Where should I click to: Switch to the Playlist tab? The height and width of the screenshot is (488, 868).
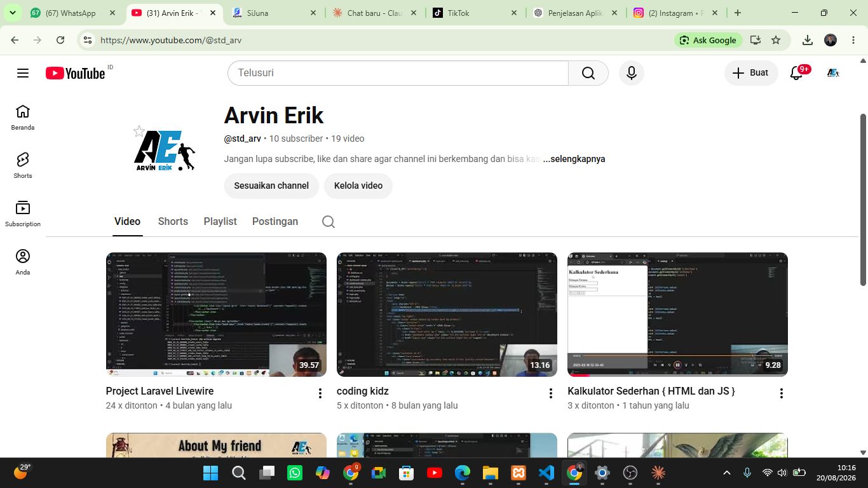[x=220, y=222]
